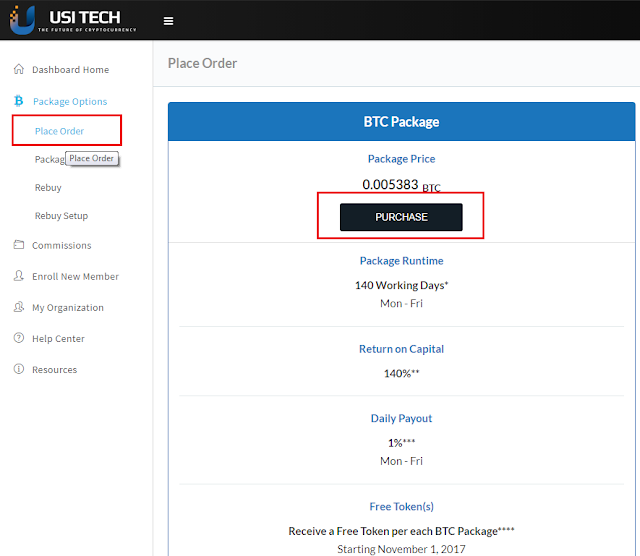Open Help Center
The width and height of the screenshot is (640, 556).
click(58, 339)
